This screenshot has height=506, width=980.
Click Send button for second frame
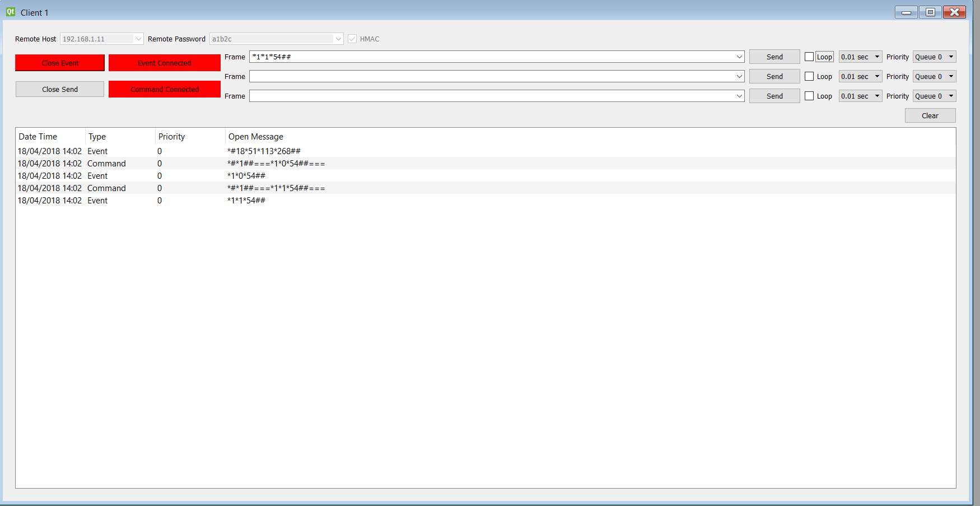coord(774,76)
